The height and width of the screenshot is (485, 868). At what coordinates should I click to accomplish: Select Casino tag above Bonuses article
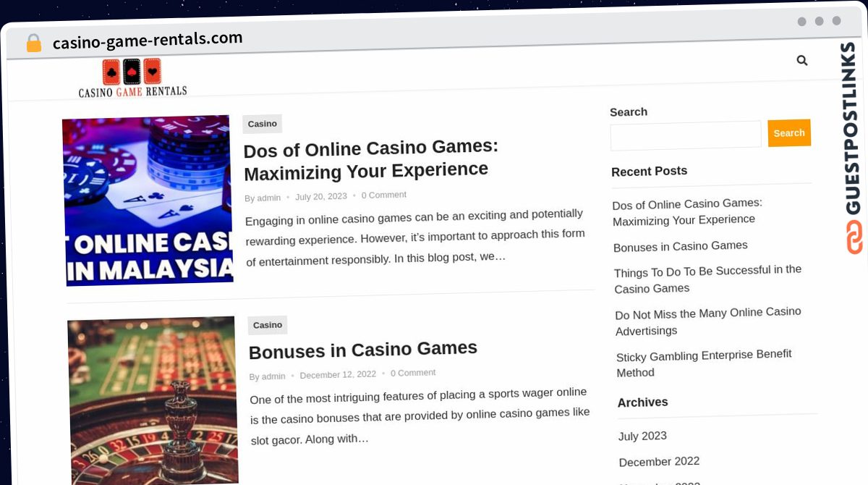click(268, 325)
